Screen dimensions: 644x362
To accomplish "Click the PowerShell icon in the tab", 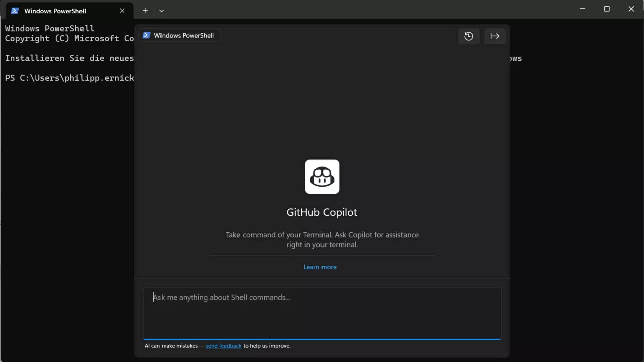I will pyautogui.click(x=15, y=11).
